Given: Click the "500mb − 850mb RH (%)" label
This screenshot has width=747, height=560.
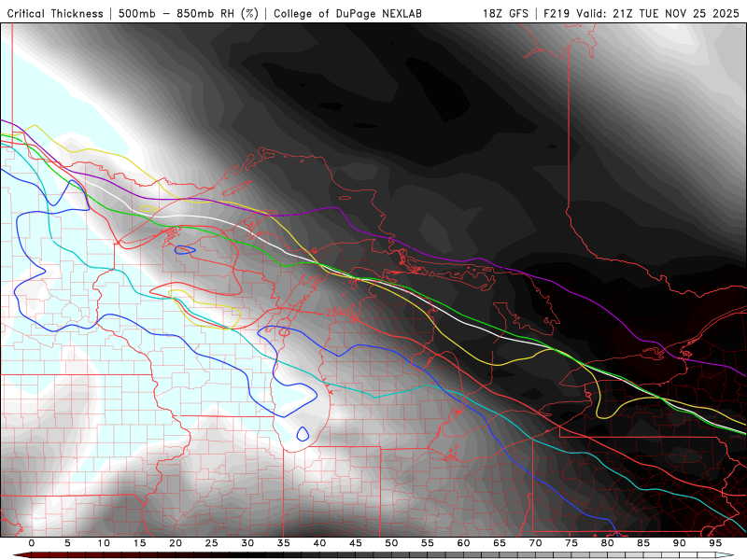Looking at the screenshot, I should tap(189, 14).
